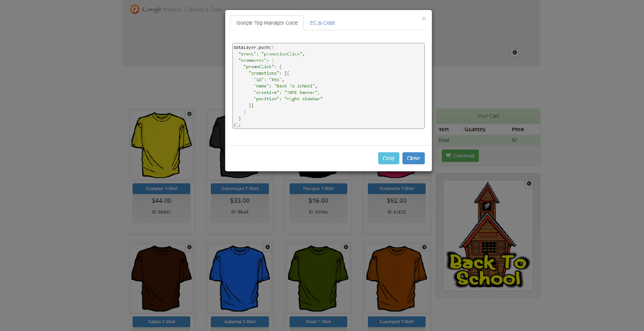The width and height of the screenshot is (644, 331).
Task: Click the info icon on the brown t-shirt
Action: coord(189,247)
